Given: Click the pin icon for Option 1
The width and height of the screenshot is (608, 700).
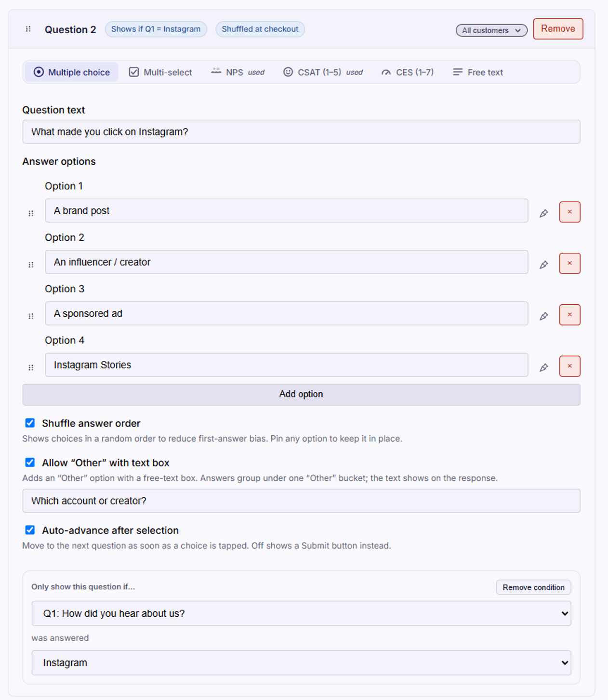Looking at the screenshot, I should 543,213.
